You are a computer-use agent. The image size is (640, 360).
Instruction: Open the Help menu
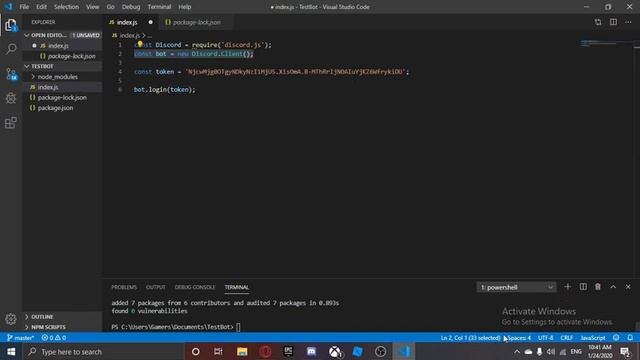tap(184, 7)
